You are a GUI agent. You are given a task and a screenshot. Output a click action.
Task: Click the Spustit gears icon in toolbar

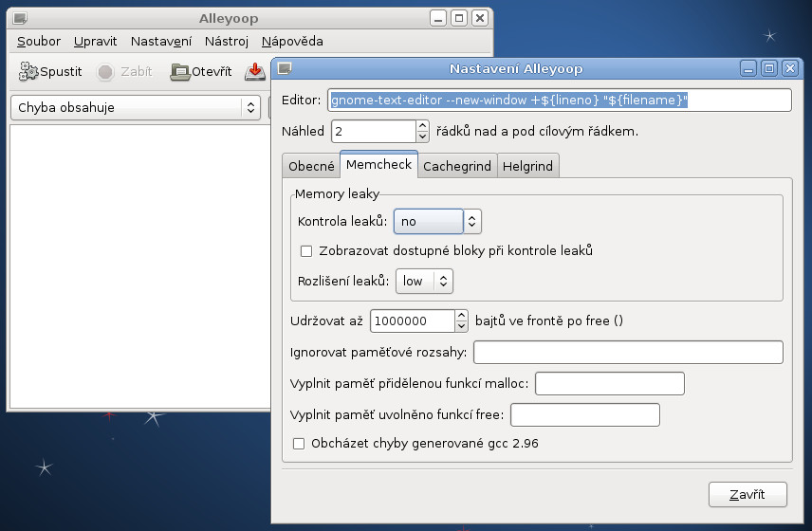(28, 71)
